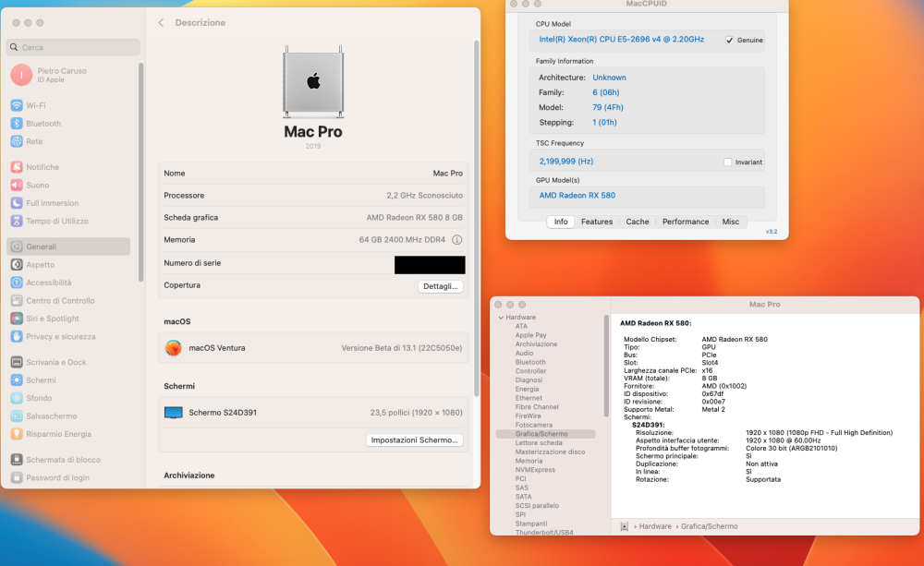Click the v3.2 version link in MacCPUID
The image size is (924, 566).
coord(772,232)
